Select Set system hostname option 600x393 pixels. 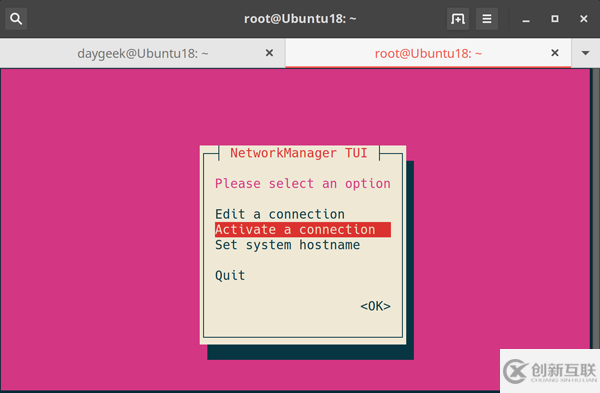click(287, 245)
